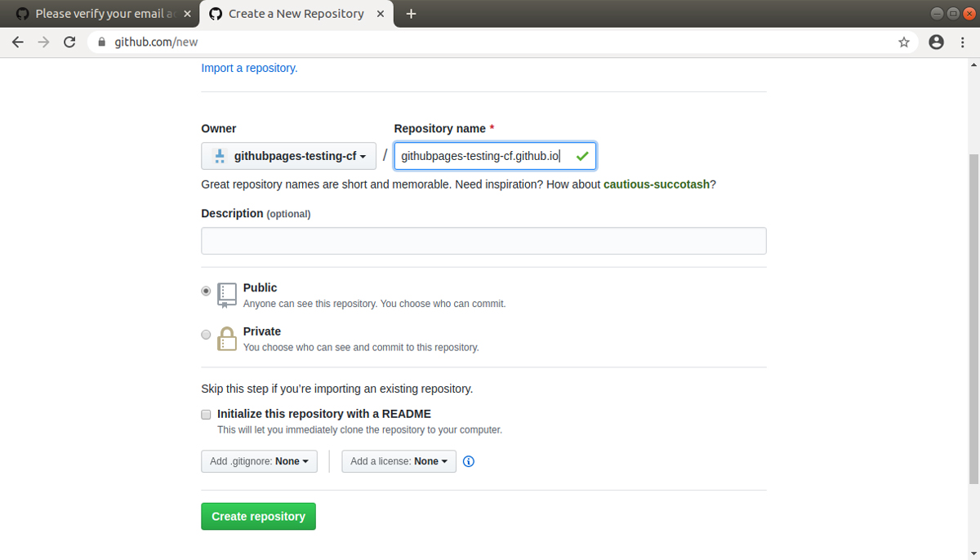This screenshot has height=560, width=980.
Task: Click the public repository book icon
Action: point(226,295)
